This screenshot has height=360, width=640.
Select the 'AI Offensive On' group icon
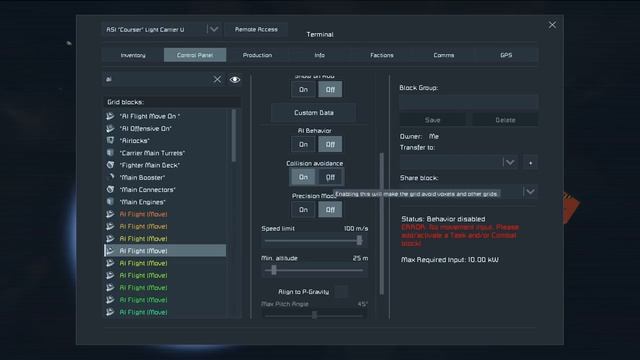click(x=110, y=129)
